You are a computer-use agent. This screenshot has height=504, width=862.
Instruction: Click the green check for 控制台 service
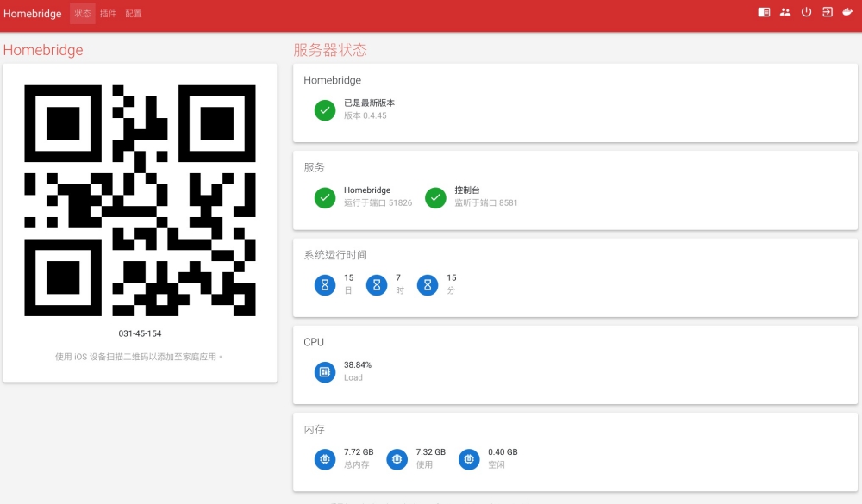(435, 197)
